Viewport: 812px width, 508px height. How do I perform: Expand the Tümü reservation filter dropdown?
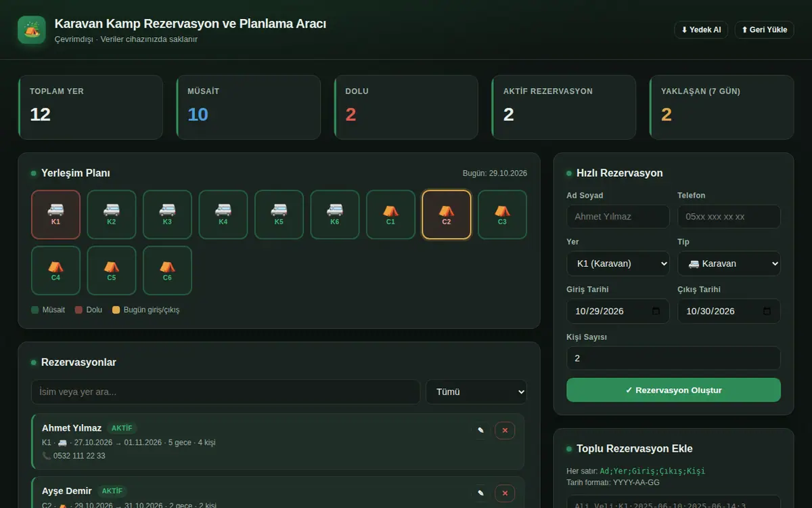click(476, 392)
